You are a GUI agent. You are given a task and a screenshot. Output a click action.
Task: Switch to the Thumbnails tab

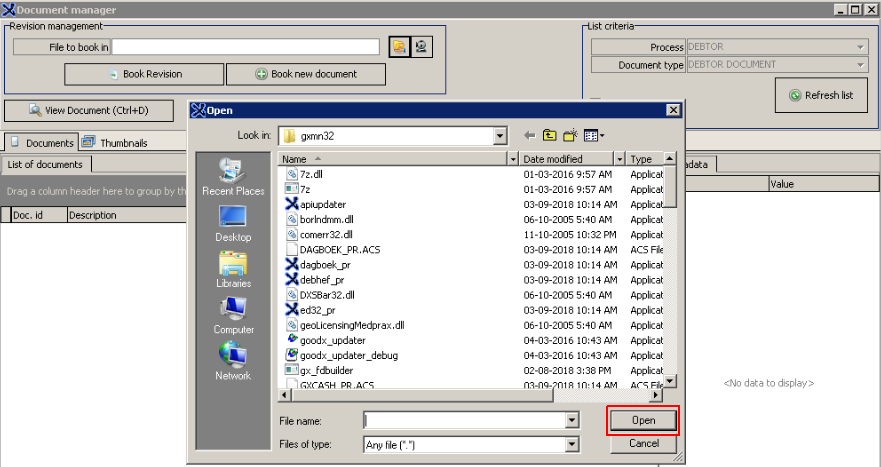[x=115, y=143]
